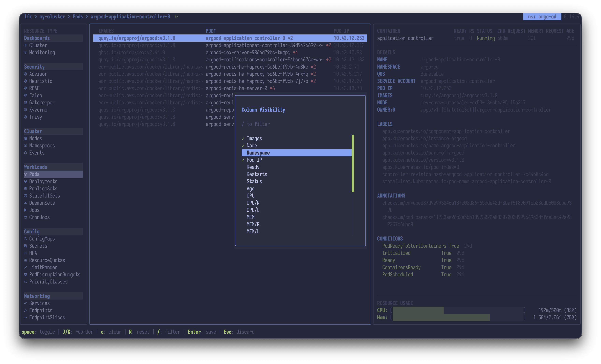
Task: Click the Kyverno shield icon
Action: (x=25, y=110)
